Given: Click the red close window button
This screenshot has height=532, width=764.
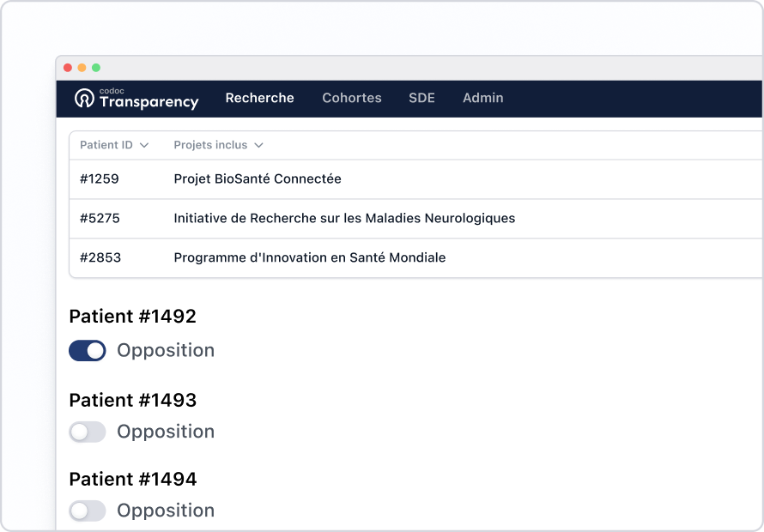Looking at the screenshot, I should point(68,68).
